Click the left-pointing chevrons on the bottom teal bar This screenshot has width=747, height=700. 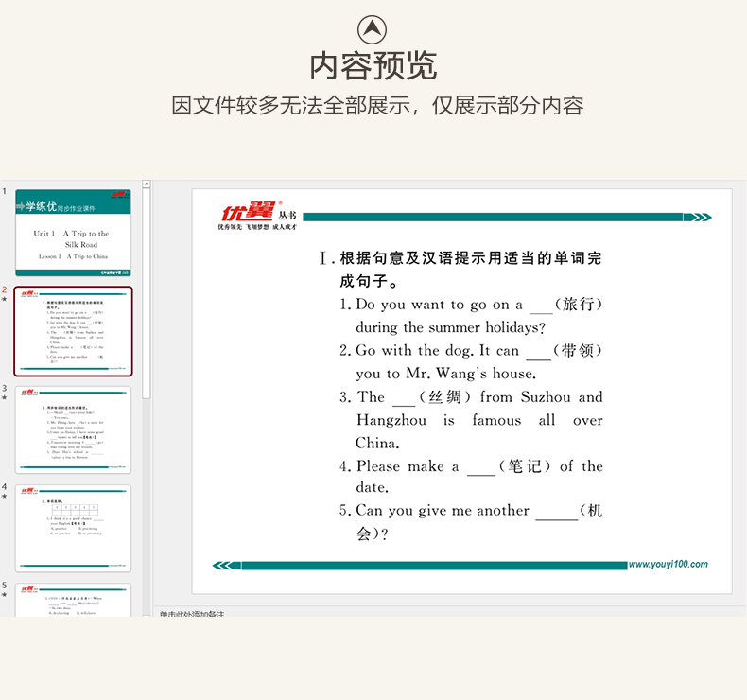click(x=226, y=566)
